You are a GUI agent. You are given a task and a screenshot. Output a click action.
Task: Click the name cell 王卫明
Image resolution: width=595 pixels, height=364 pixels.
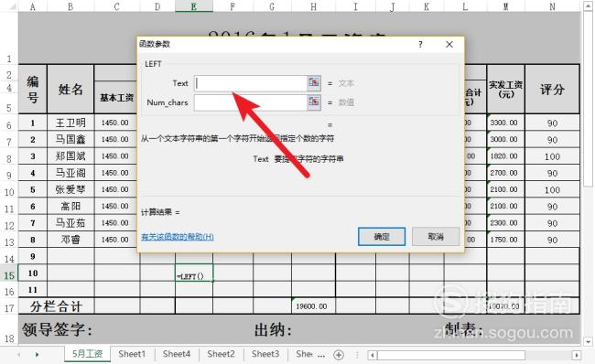coord(70,123)
